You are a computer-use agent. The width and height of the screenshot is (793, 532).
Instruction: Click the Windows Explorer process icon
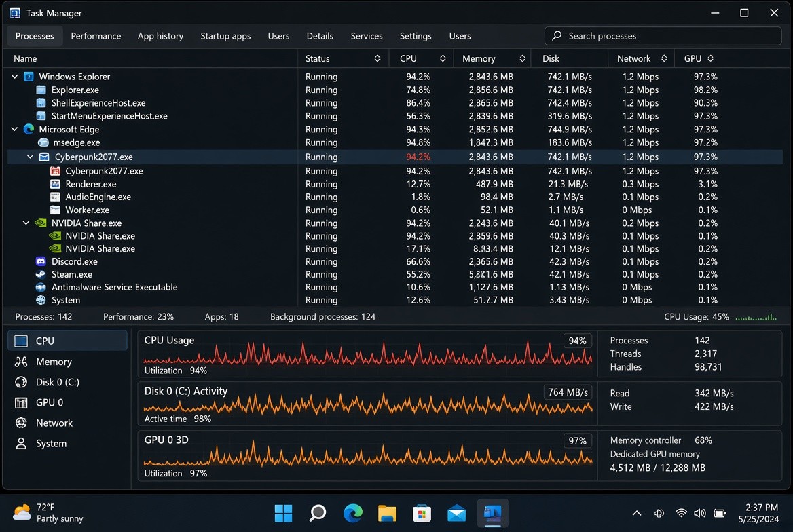tap(29, 77)
